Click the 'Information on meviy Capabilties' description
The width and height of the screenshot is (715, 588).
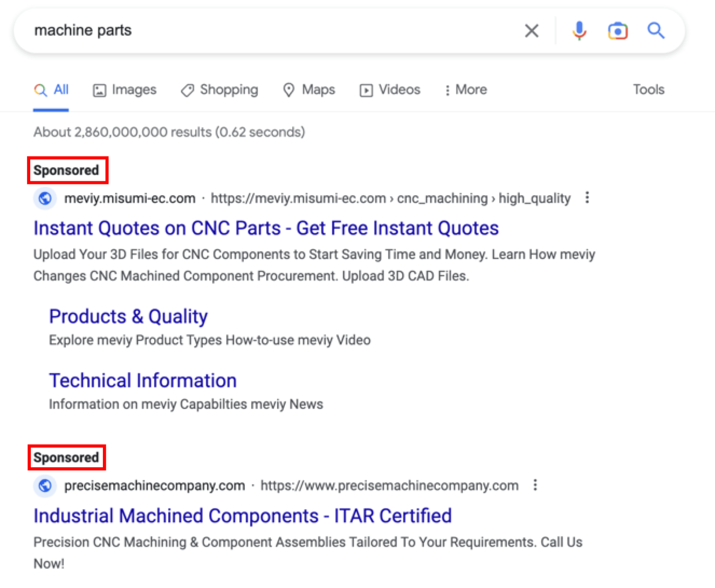click(x=186, y=405)
